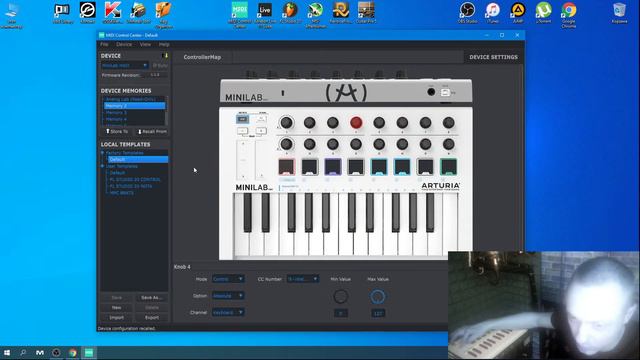Open the Option dropdown
The width and height of the screenshot is (640, 360).
click(228, 296)
